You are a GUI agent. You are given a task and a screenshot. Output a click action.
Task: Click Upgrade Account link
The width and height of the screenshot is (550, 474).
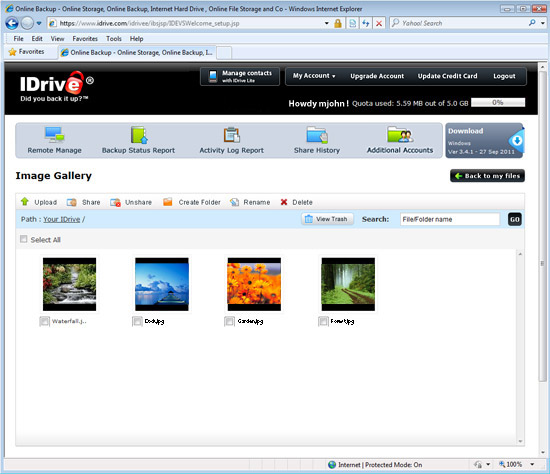click(x=377, y=76)
